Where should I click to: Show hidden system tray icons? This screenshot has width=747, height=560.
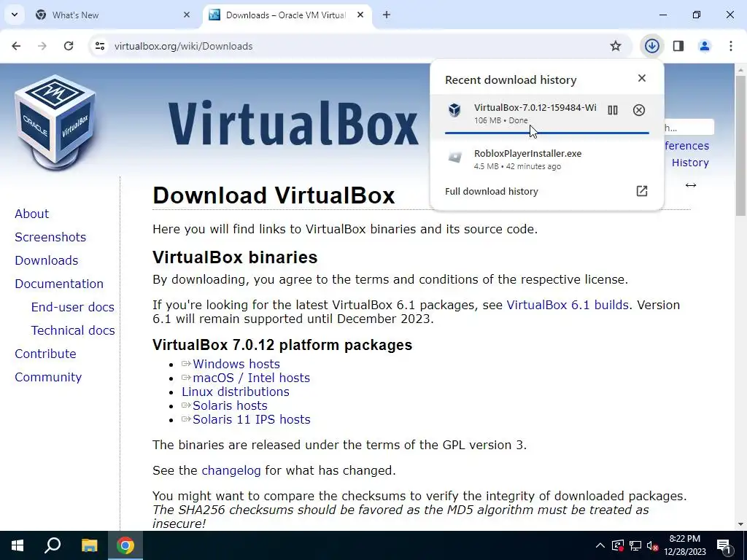[x=600, y=545]
